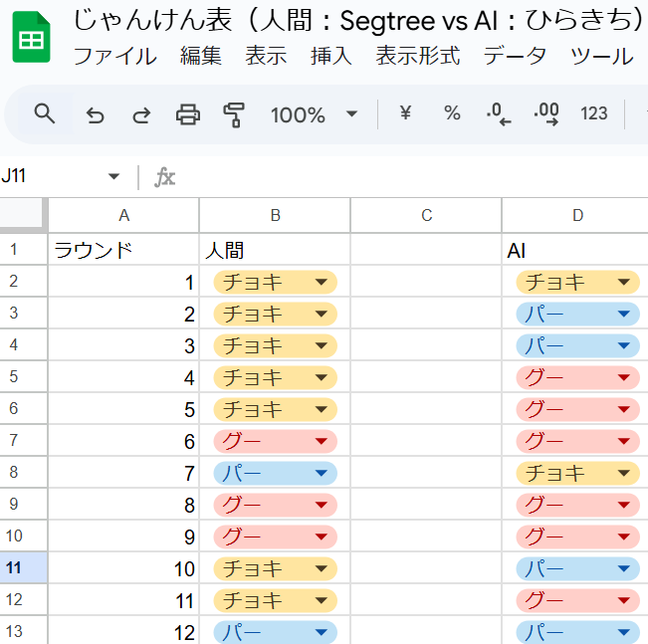This screenshot has height=644, width=648.
Task: Click the redo arrow icon
Action: pyautogui.click(x=141, y=114)
